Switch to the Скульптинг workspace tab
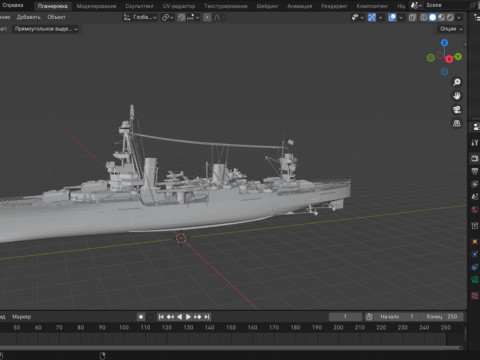 (139, 6)
